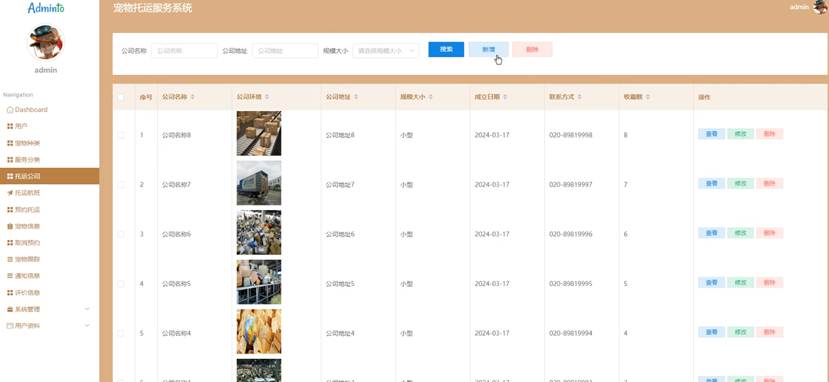Open the 托运公司 menu item
The height and width of the screenshot is (382, 829).
tap(49, 176)
